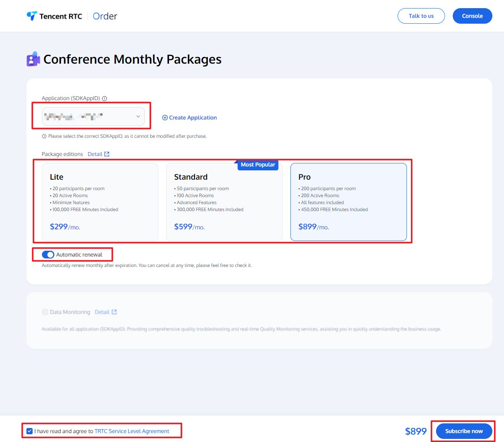504x442 pixels.
Task: Click the plus icon for Create Application
Action: pyautogui.click(x=165, y=118)
